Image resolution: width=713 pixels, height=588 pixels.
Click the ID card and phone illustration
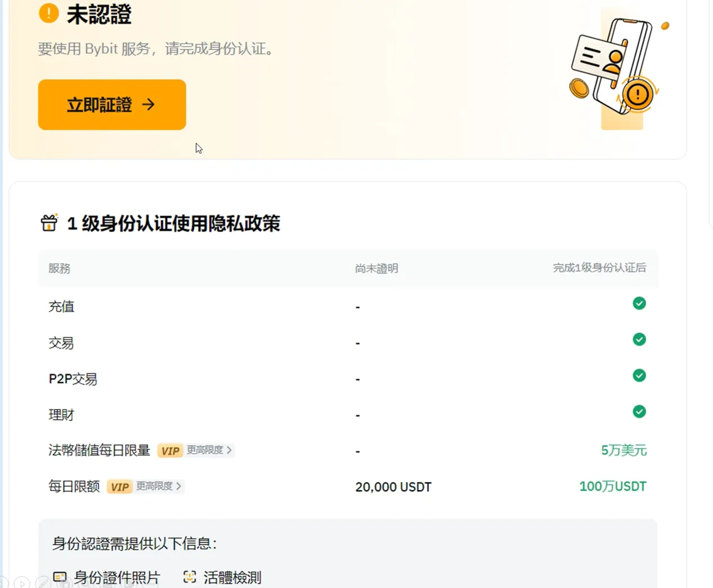pyautogui.click(x=617, y=69)
